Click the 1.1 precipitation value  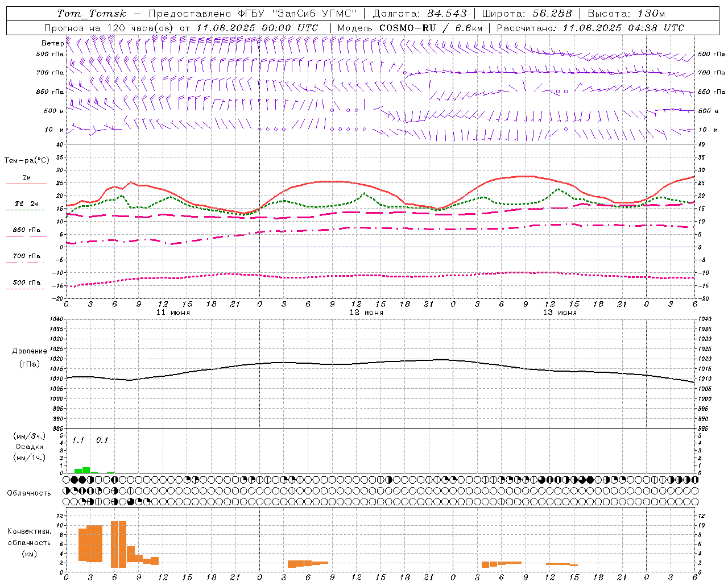(78, 440)
